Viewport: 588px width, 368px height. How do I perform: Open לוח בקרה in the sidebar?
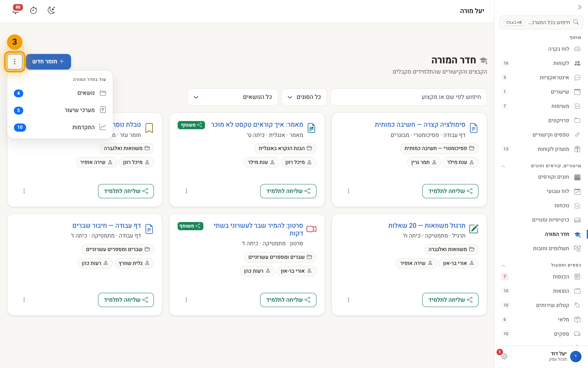click(541, 49)
